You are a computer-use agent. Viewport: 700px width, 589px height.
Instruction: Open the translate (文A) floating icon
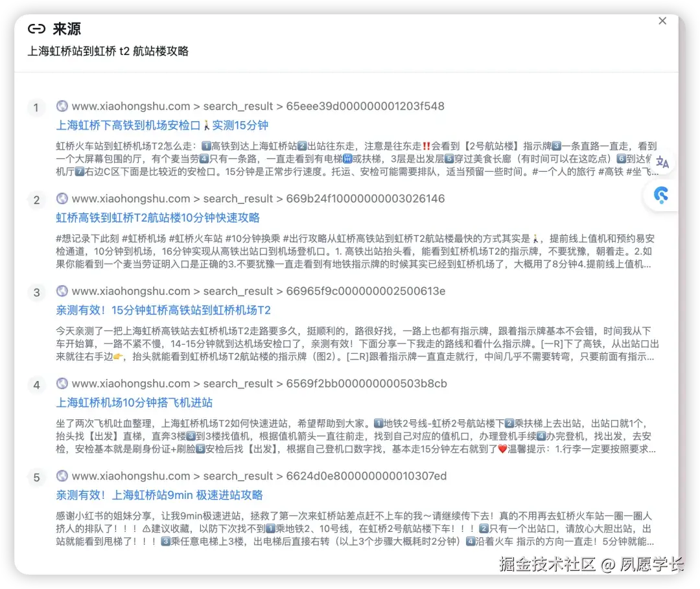(662, 163)
